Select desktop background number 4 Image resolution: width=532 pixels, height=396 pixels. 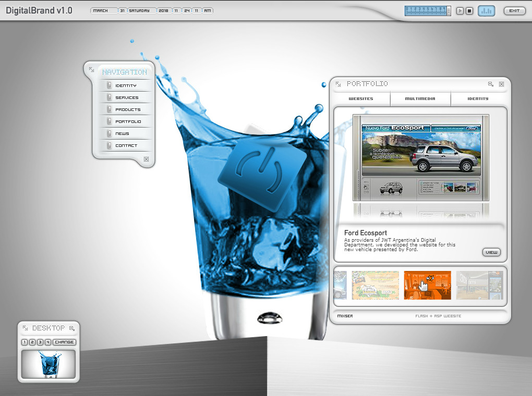tap(48, 342)
